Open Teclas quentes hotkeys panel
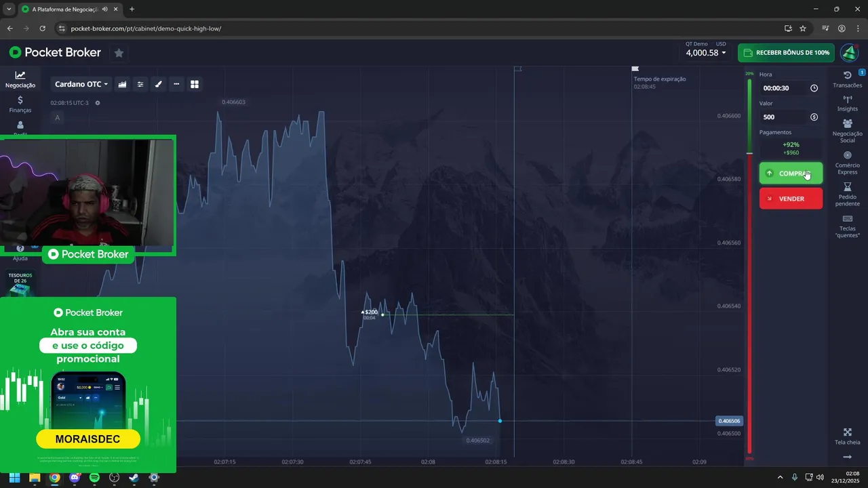This screenshot has width=868, height=488. 848,226
